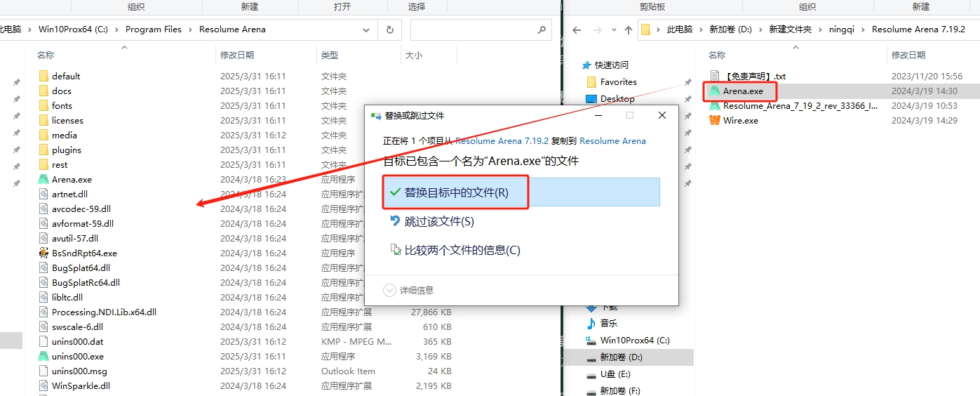Select 快速访问 in the right sidebar
980x396 pixels.
coord(612,65)
